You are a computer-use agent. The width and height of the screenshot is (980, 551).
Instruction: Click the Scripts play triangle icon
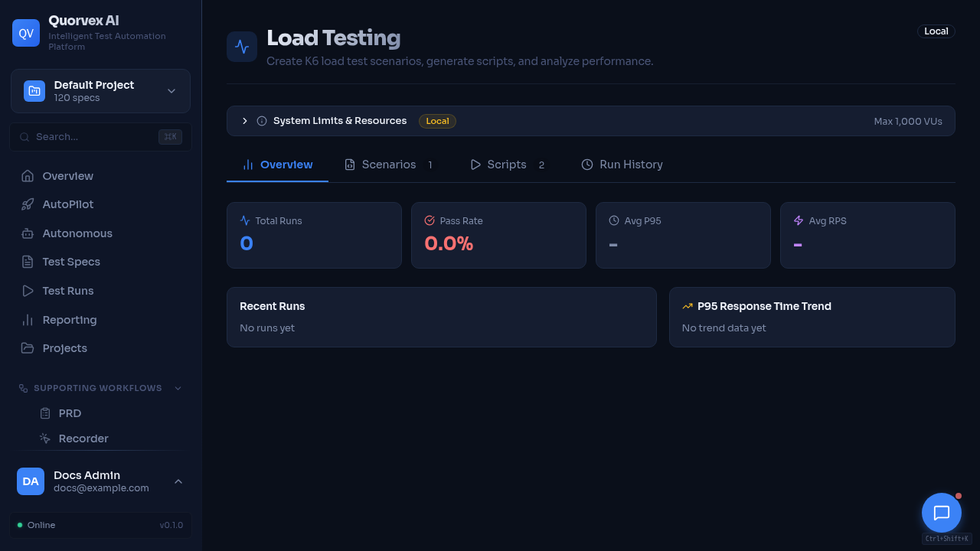pyautogui.click(x=475, y=165)
